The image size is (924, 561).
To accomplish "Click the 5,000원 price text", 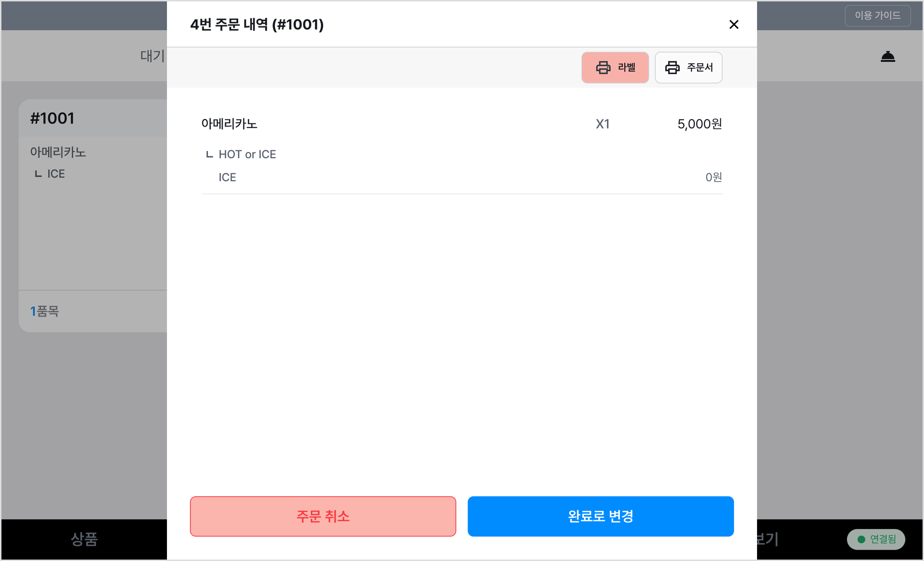I will point(699,124).
